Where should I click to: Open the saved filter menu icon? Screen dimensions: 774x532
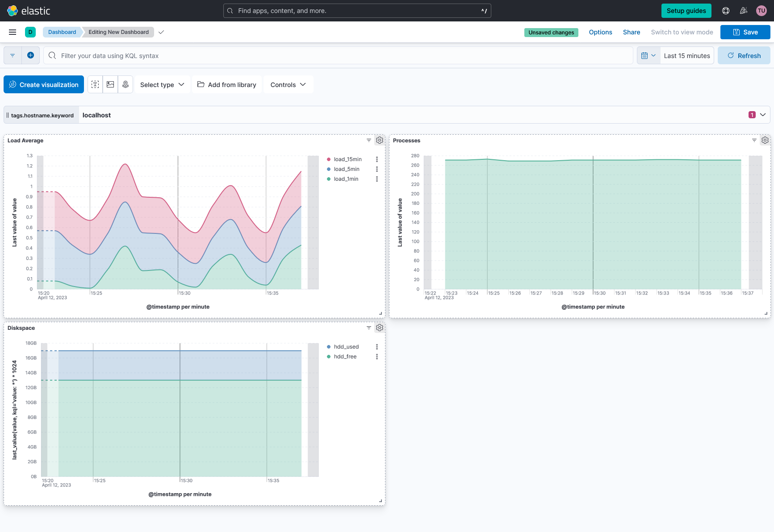point(13,55)
